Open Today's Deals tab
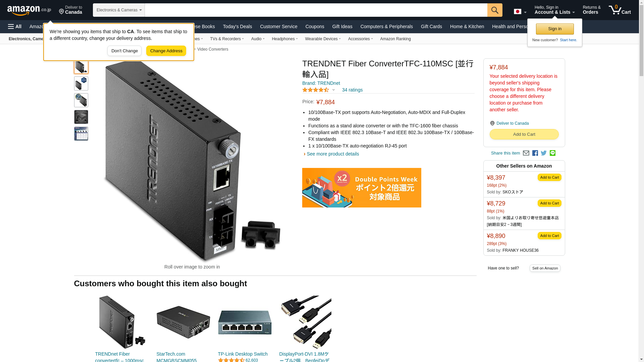Screen dimensions: 644x362 [x=237, y=26]
